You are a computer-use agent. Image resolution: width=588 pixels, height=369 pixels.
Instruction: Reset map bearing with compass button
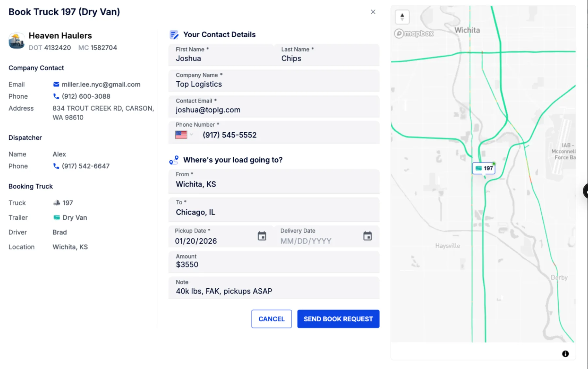click(x=402, y=17)
